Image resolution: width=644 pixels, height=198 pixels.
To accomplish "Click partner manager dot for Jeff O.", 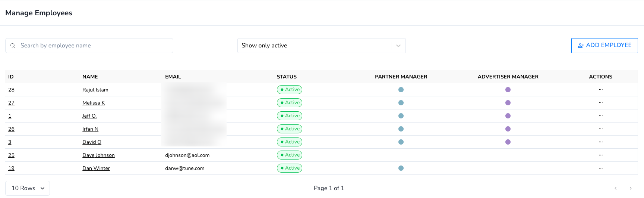I will click(x=401, y=116).
